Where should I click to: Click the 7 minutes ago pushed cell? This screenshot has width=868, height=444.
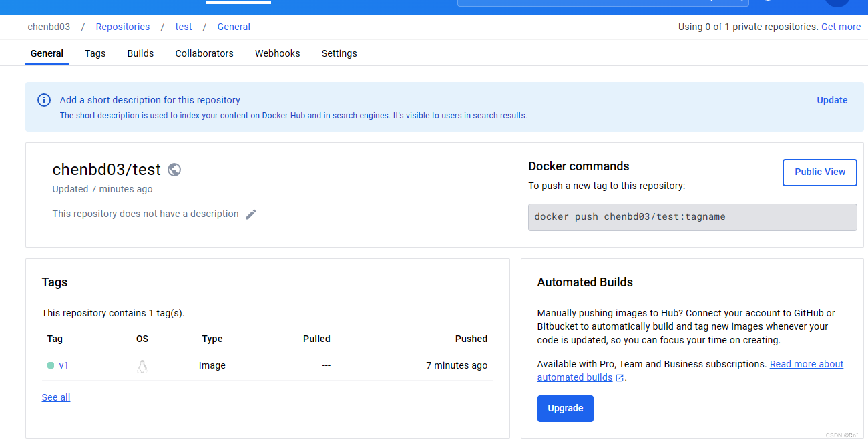(457, 365)
